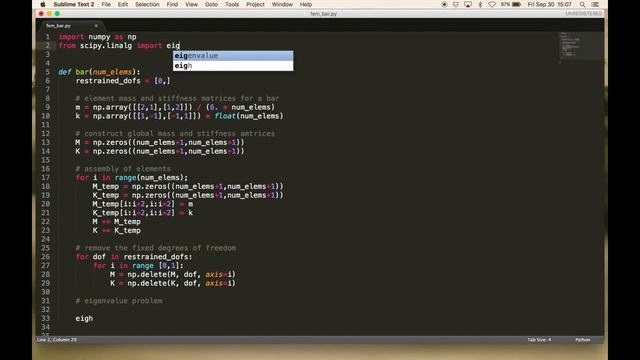Image resolution: width=640 pixels, height=360 pixels.
Task: Open the Sublime Text 2 menu
Action: point(74,4)
